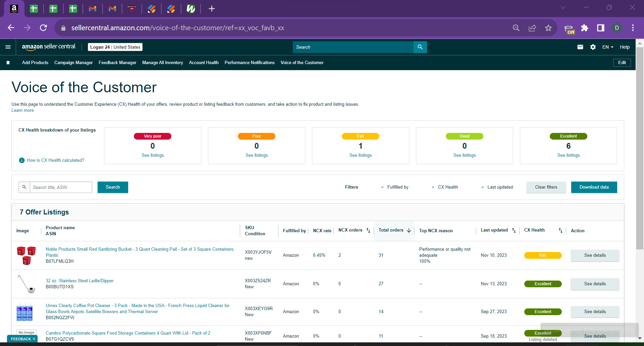This screenshot has width=644, height=346.
Task: Bookmark this page with the star
Action: (x=548, y=28)
